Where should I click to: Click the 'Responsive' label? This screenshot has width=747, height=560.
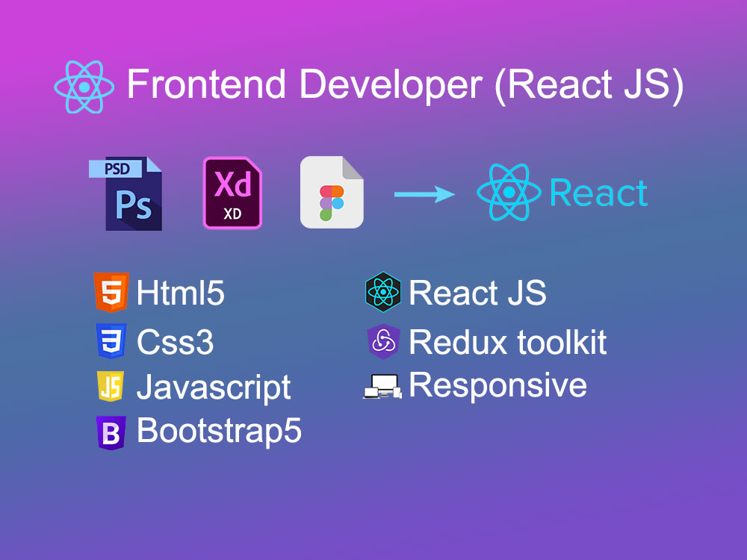pyautogui.click(x=498, y=386)
